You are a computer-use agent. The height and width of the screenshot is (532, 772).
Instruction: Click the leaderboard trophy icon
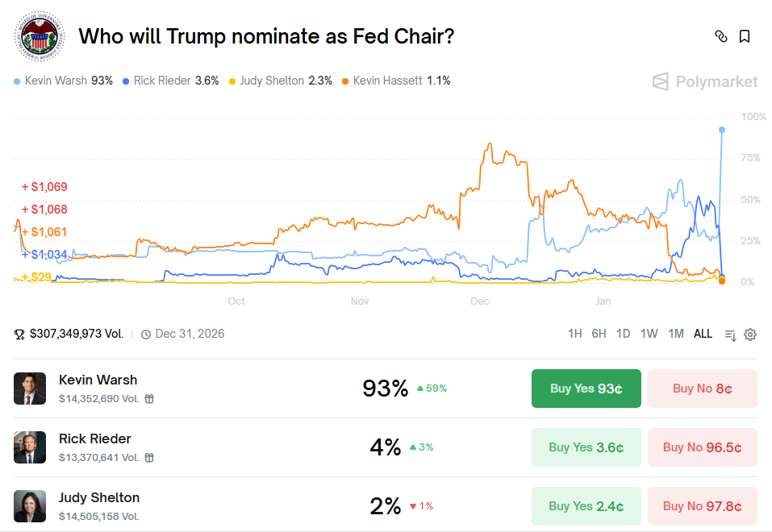[18, 333]
